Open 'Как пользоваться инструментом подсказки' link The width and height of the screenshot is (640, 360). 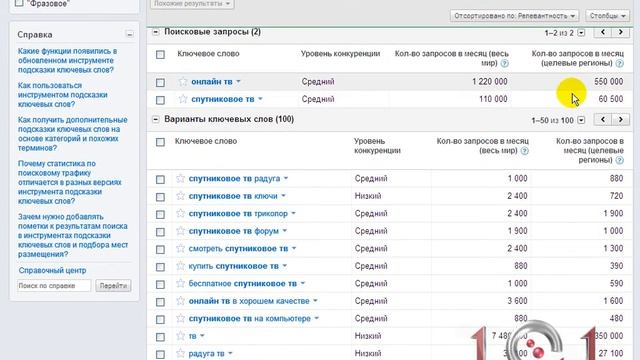click(63, 95)
